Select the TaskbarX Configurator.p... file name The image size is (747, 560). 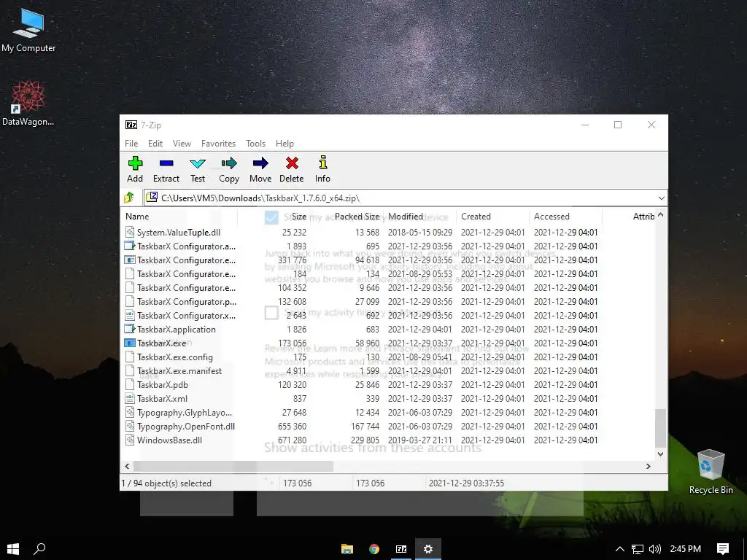[186, 301]
